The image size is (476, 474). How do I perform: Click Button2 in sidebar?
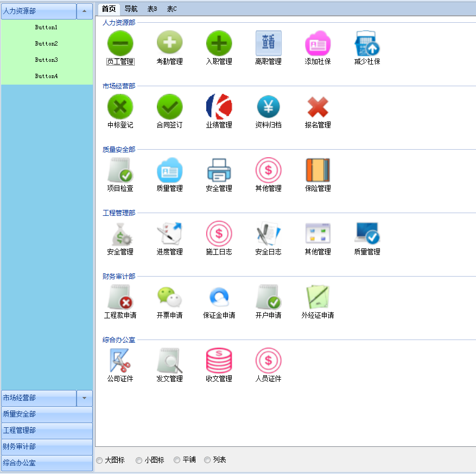[x=47, y=44]
